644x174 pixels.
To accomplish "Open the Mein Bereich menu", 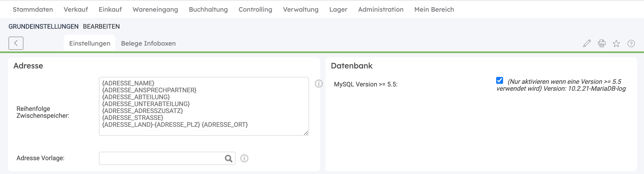I will 434,10.
